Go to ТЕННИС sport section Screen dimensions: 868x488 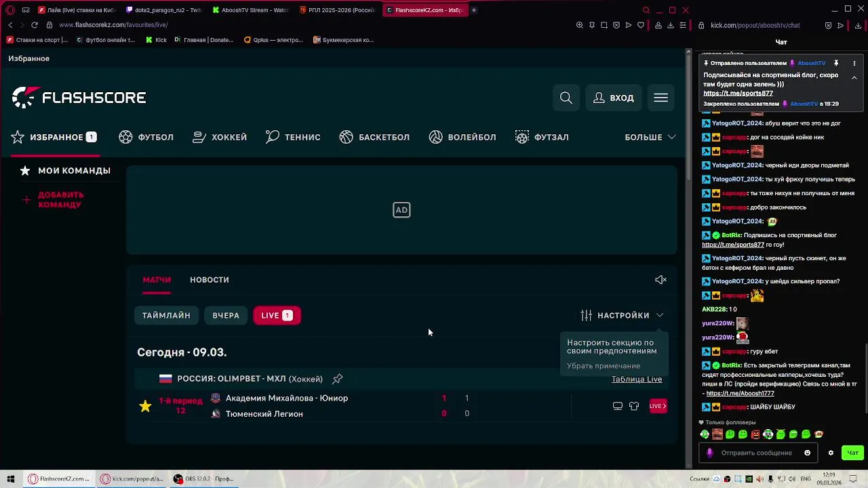(x=293, y=137)
